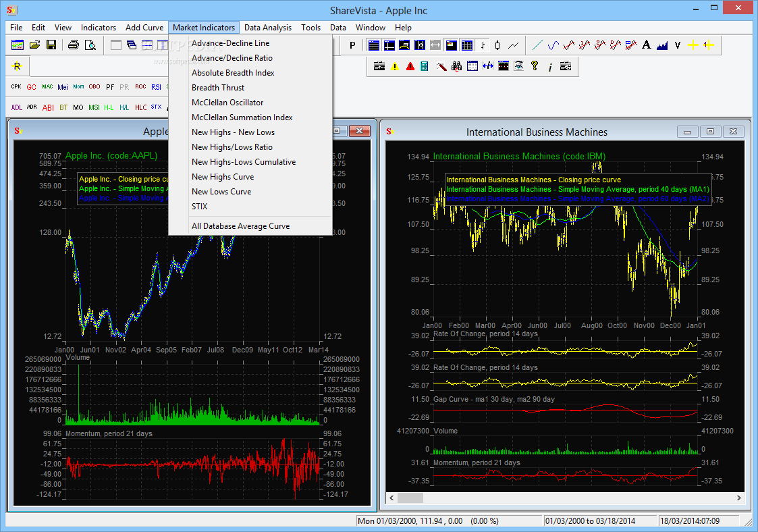Select Absolute Breadth Index
The height and width of the screenshot is (532, 758).
[250, 72]
